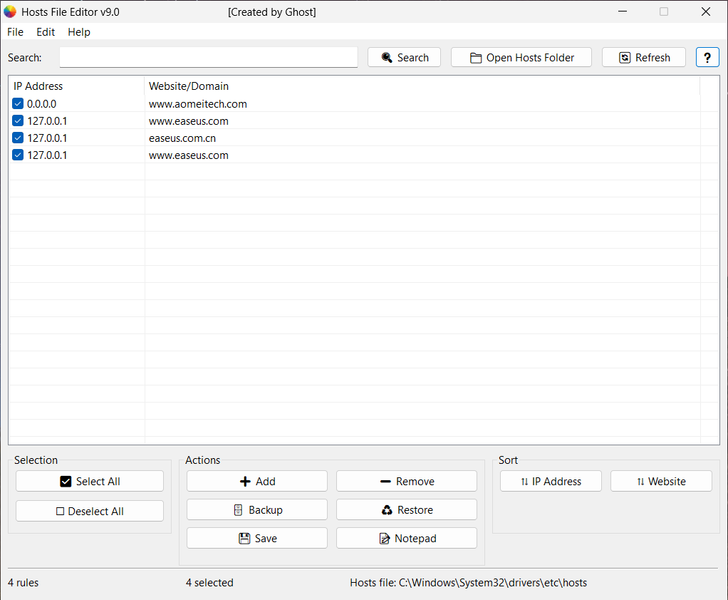
Task: Click the question mark help button
Action: point(707,58)
